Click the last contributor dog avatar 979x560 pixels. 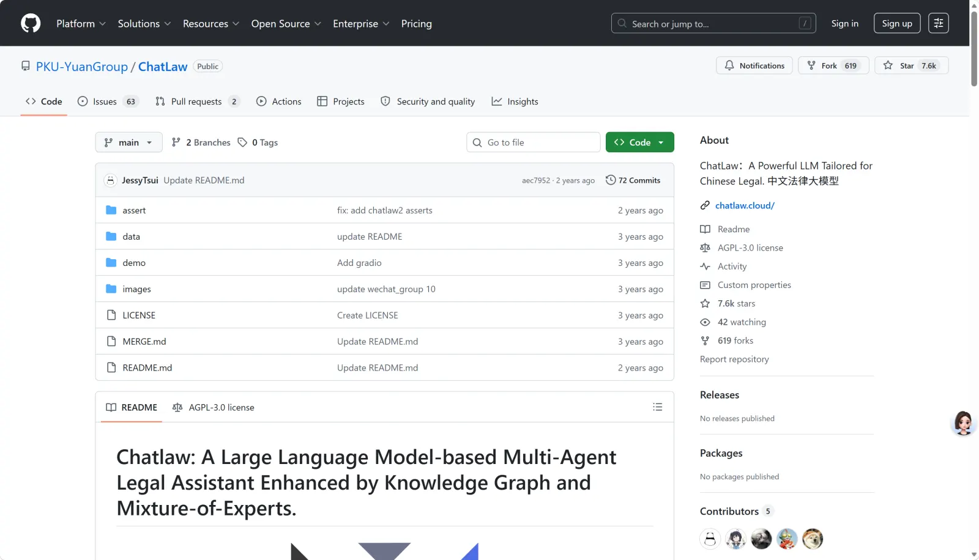click(813, 539)
